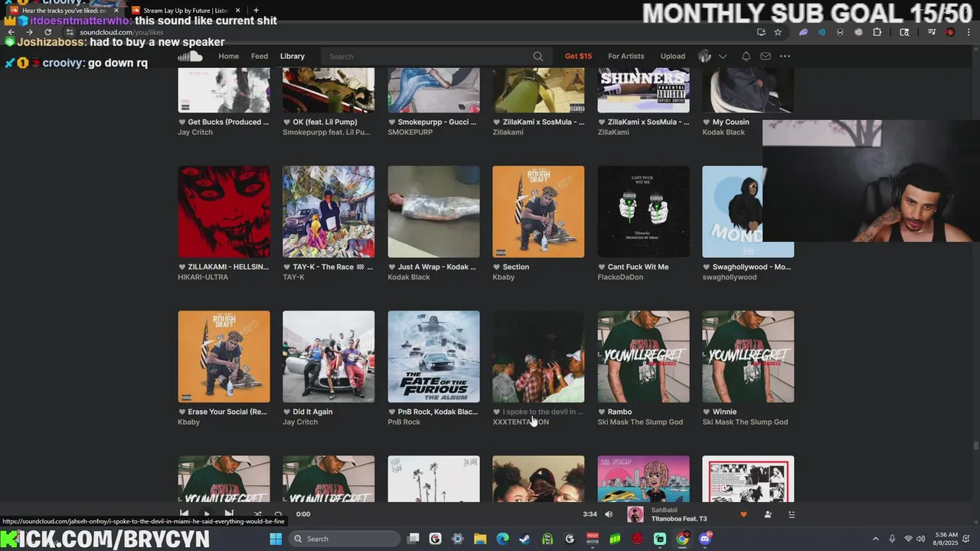Open Fate of the Furious album artwork

[x=433, y=357]
